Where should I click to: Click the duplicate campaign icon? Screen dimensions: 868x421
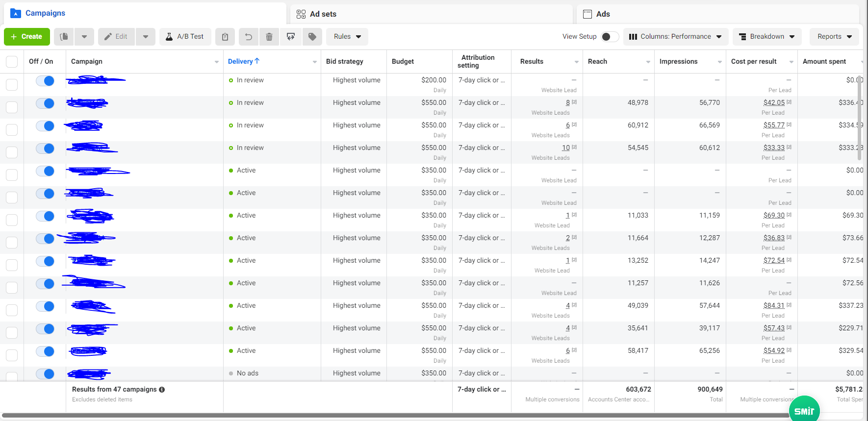pos(64,37)
